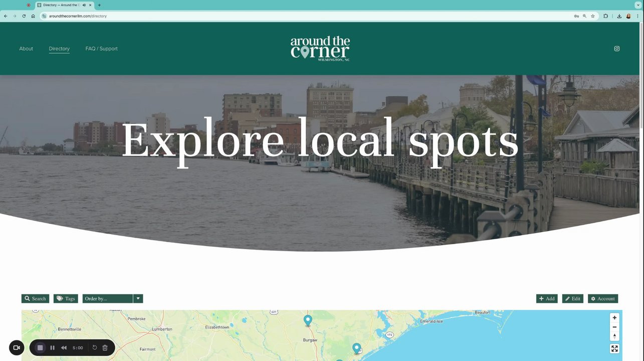The width and height of the screenshot is (644, 361).
Task: Toggle the camera in the recorder
Action: pos(17,347)
